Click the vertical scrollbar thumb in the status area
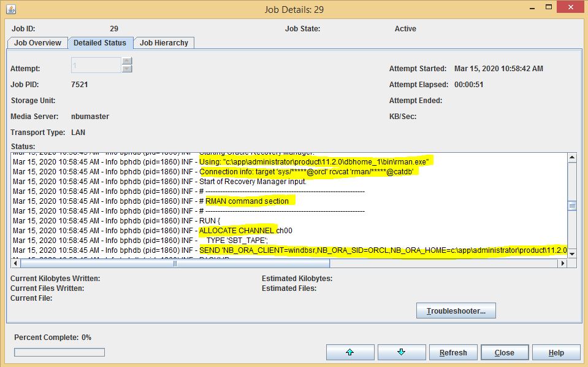This screenshot has width=588, height=367. (573, 205)
